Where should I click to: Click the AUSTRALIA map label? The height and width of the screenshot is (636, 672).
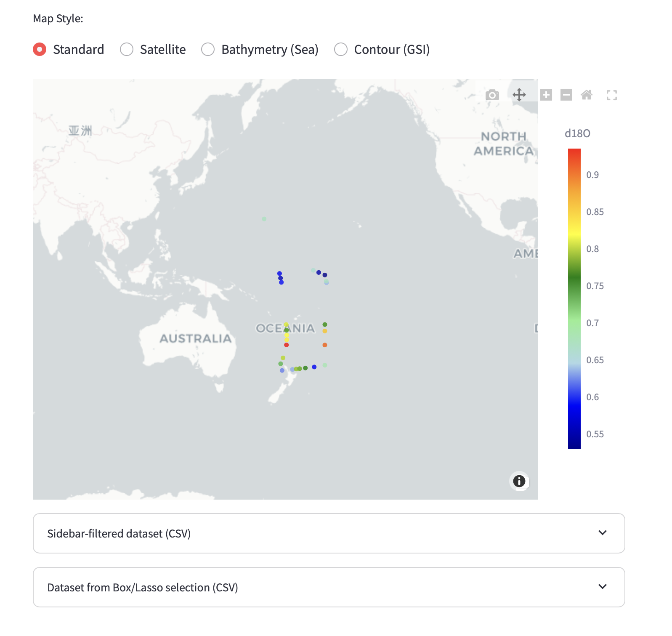click(196, 338)
